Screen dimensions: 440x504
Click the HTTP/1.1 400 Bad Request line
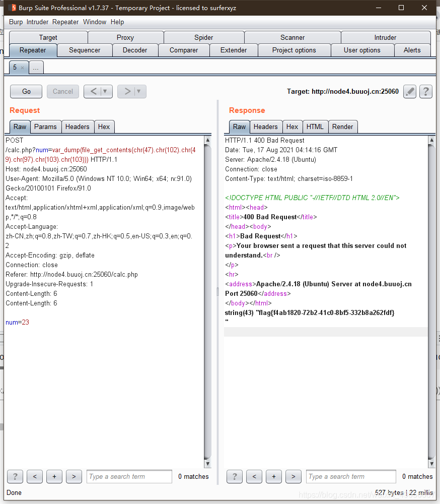265,140
